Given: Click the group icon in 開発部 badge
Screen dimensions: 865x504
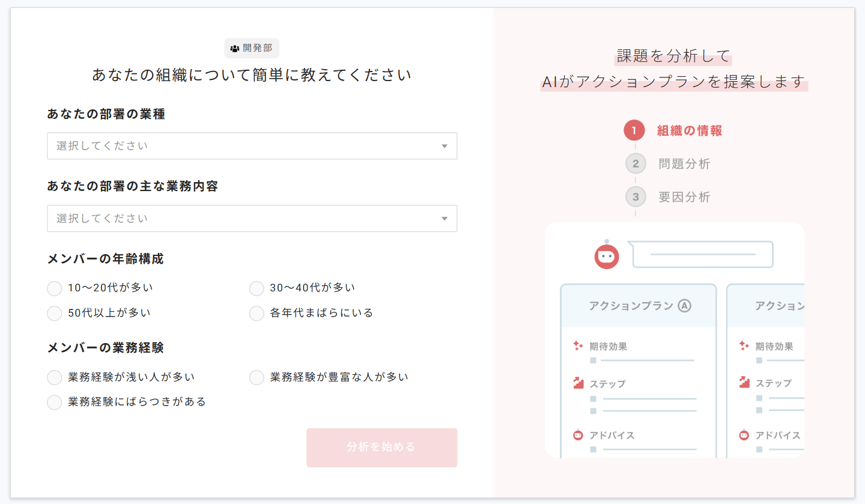Looking at the screenshot, I should click(x=235, y=49).
